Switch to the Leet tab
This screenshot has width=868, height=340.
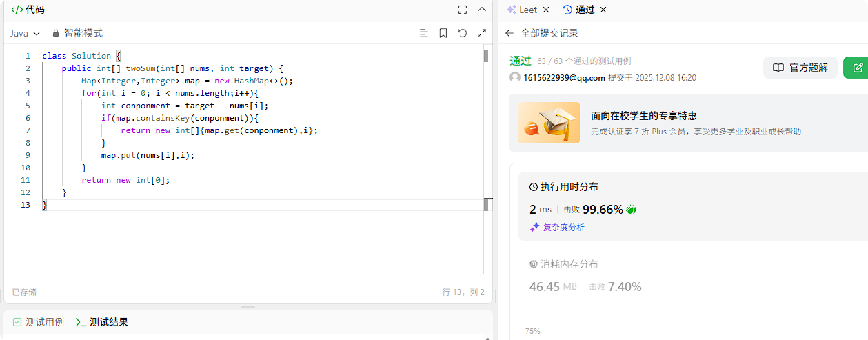click(x=522, y=10)
